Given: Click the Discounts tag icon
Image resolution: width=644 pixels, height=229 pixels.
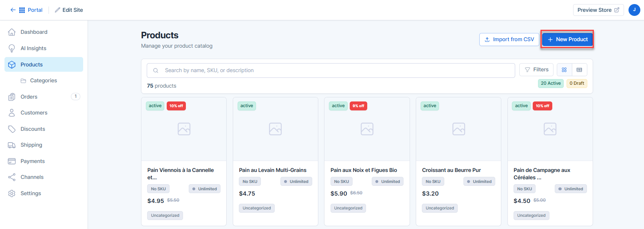Looking at the screenshot, I should click(12, 129).
